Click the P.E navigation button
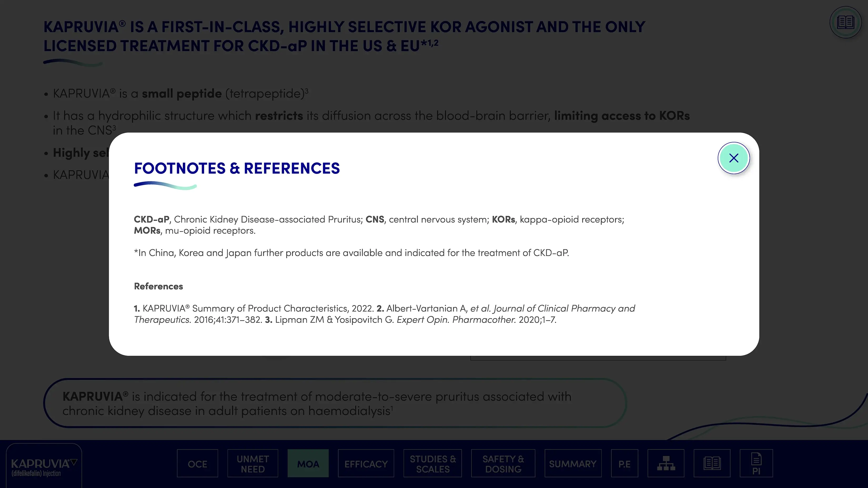This screenshot has height=488, width=868. coord(624,464)
